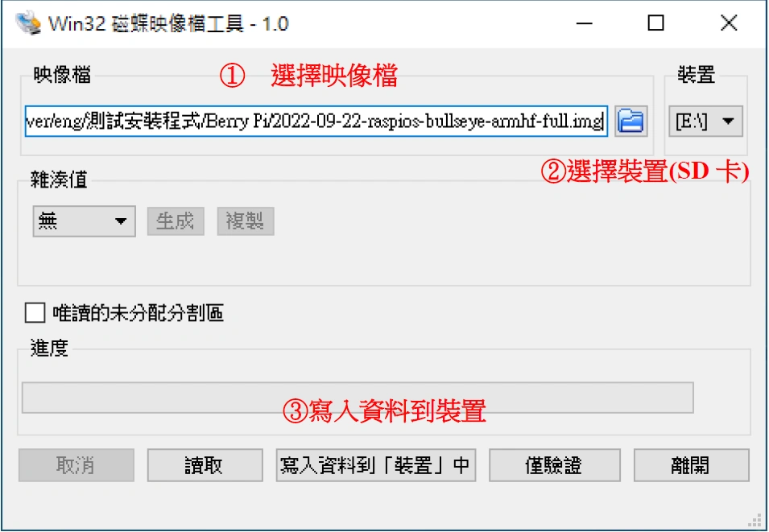Viewport: 769px width, 532px height.
Task: Open the 裝置 drive dropdown showing [E:\]
Action: (705, 121)
